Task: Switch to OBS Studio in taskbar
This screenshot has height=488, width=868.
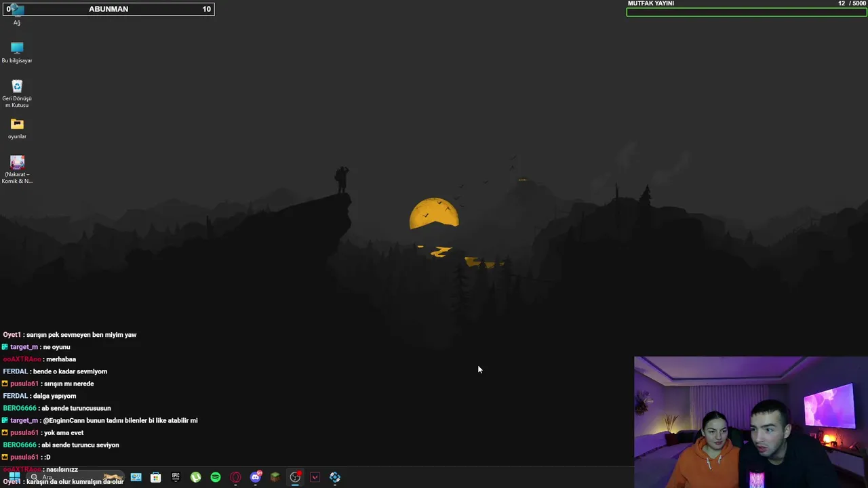Action: point(295,477)
